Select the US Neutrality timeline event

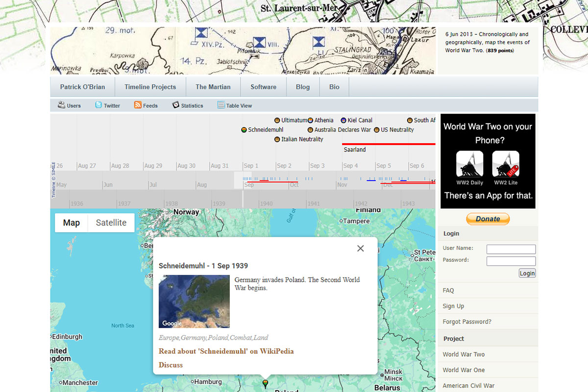tap(394, 130)
